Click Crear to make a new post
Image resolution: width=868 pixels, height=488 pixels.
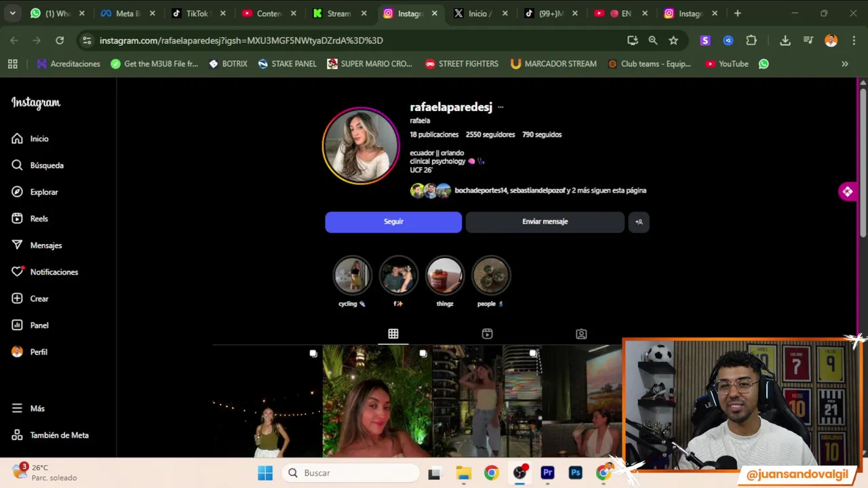click(30, 299)
